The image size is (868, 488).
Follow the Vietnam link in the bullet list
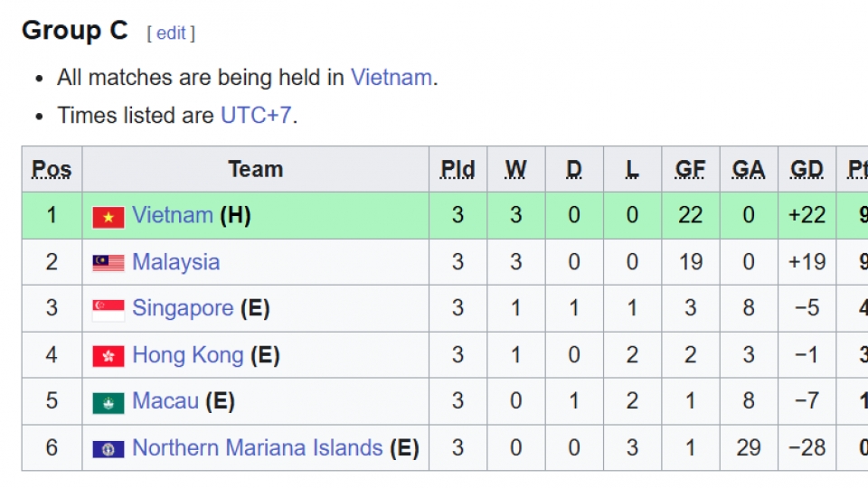click(x=391, y=77)
